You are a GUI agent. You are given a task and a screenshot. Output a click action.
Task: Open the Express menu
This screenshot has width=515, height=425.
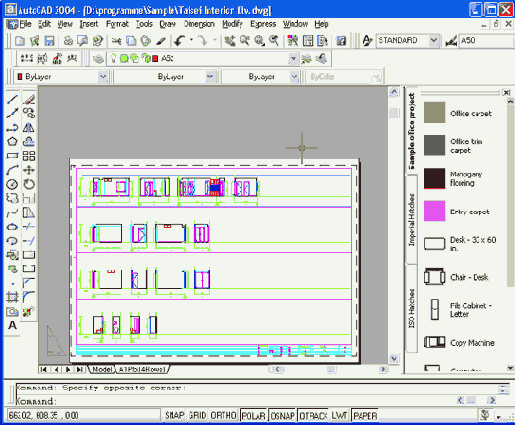click(263, 24)
